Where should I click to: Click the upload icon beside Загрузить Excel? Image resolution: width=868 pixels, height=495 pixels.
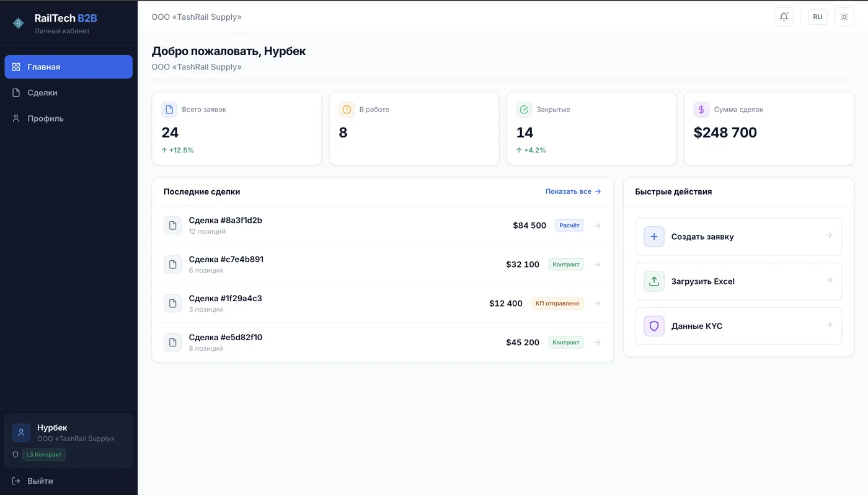(653, 281)
